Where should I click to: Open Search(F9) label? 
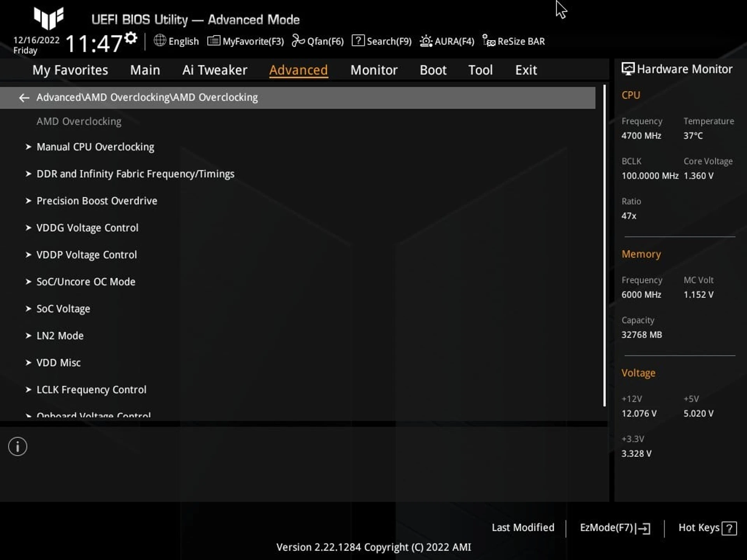(x=389, y=41)
